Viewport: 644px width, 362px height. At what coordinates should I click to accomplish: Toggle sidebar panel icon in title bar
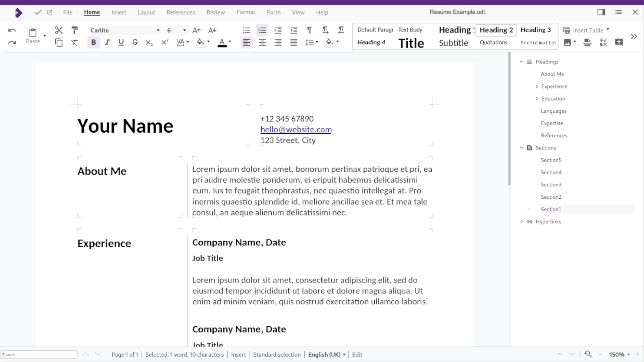[x=601, y=12]
